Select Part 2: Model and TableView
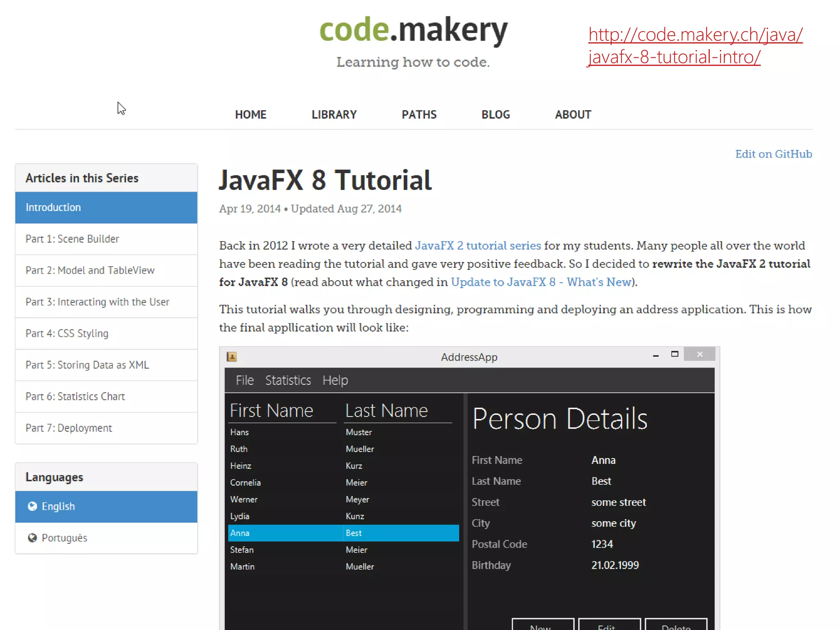The height and width of the screenshot is (630, 840). coord(90,270)
